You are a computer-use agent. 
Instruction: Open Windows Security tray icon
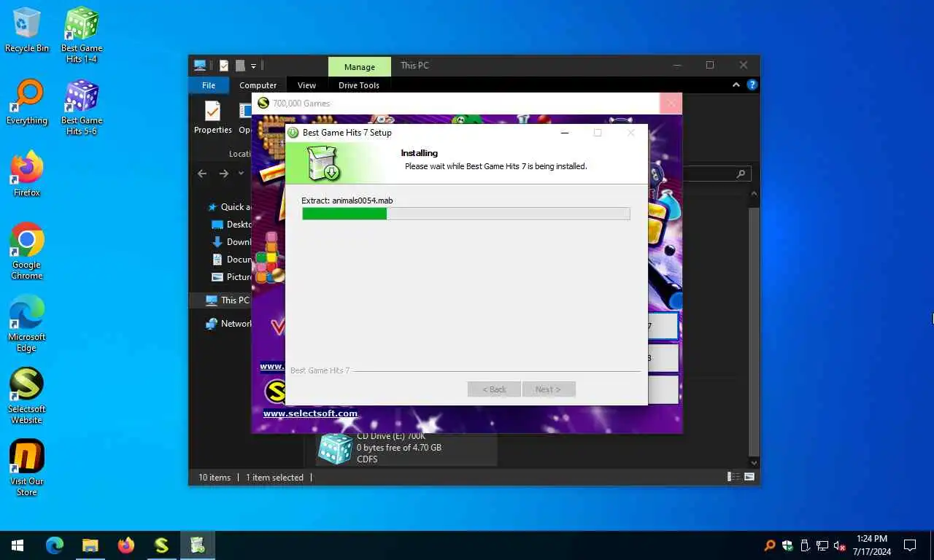click(x=787, y=545)
